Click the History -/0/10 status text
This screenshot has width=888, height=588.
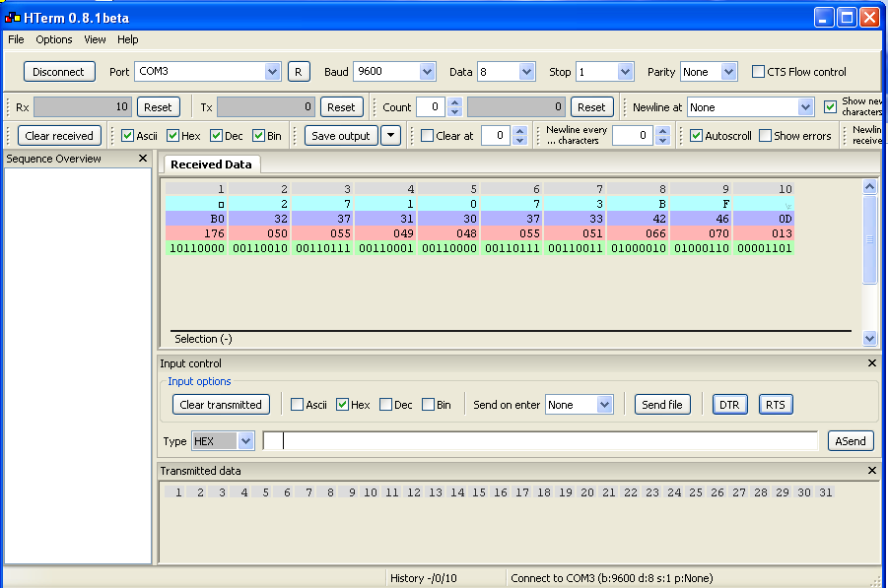click(424, 578)
